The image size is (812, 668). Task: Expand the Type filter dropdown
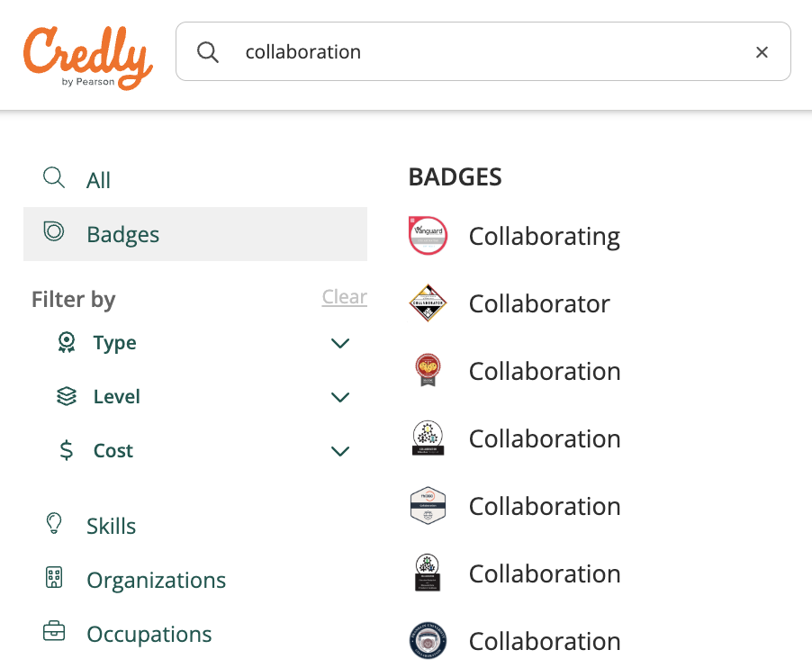(340, 343)
